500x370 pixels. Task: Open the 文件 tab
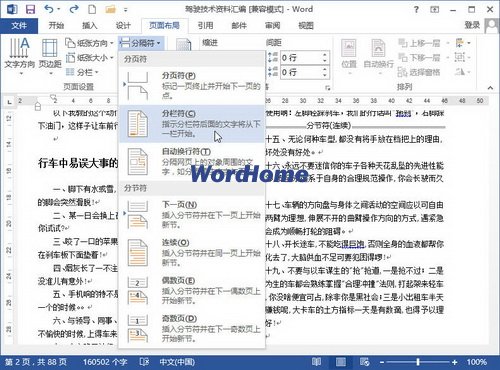(x=19, y=25)
